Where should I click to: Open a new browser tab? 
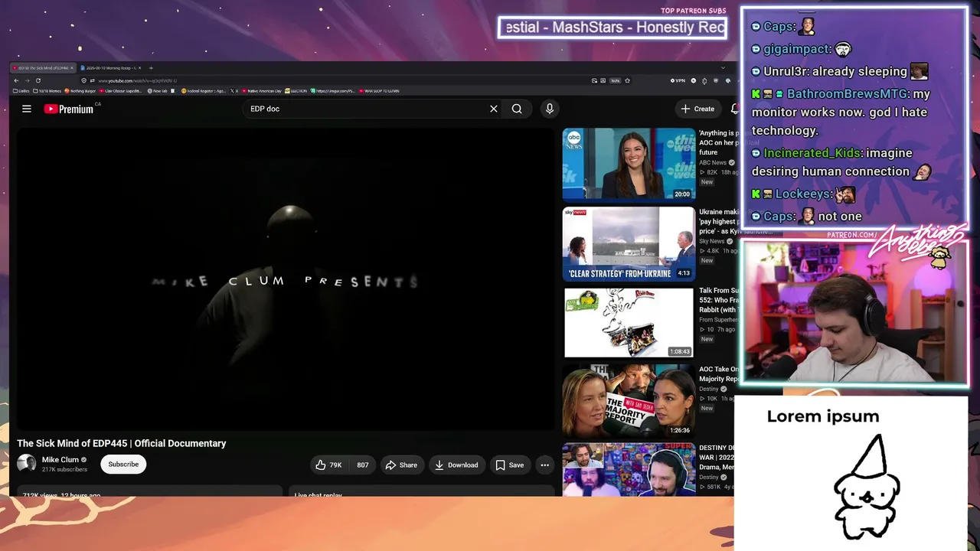coord(151,68)
